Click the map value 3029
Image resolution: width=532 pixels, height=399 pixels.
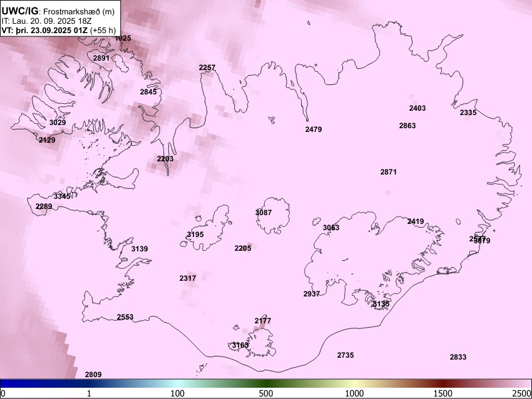(58, 123)
